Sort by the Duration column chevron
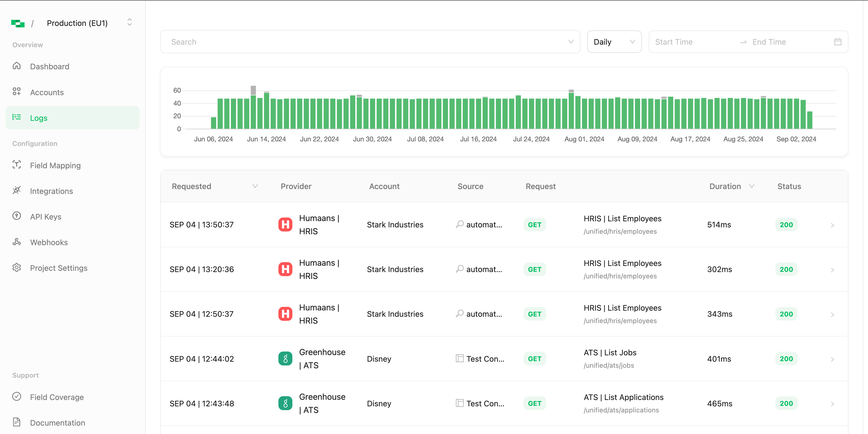 pos(752,186)
